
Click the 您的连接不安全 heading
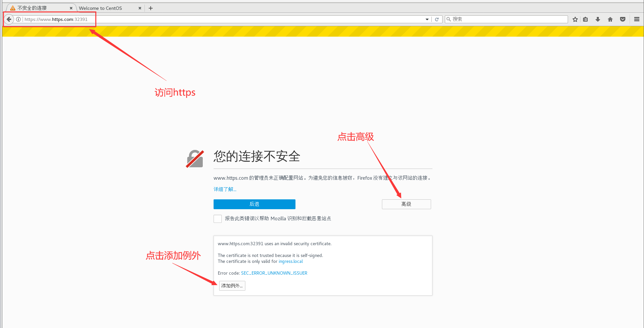pos(257,156)
